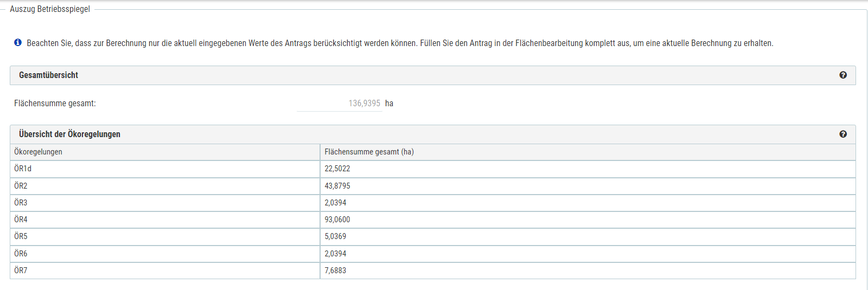The image size is (868, 290).
Task: Select the ÖR4 row label
Action: (21, 220)
